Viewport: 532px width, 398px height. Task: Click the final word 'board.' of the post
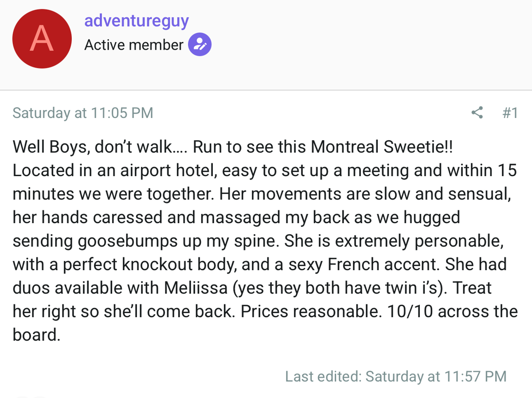36,335
